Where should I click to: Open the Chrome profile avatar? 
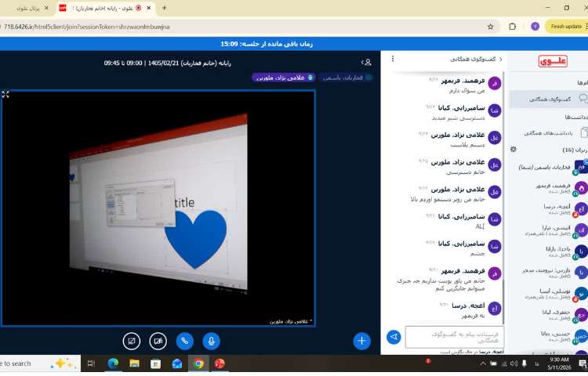click(x=535, y=26)
